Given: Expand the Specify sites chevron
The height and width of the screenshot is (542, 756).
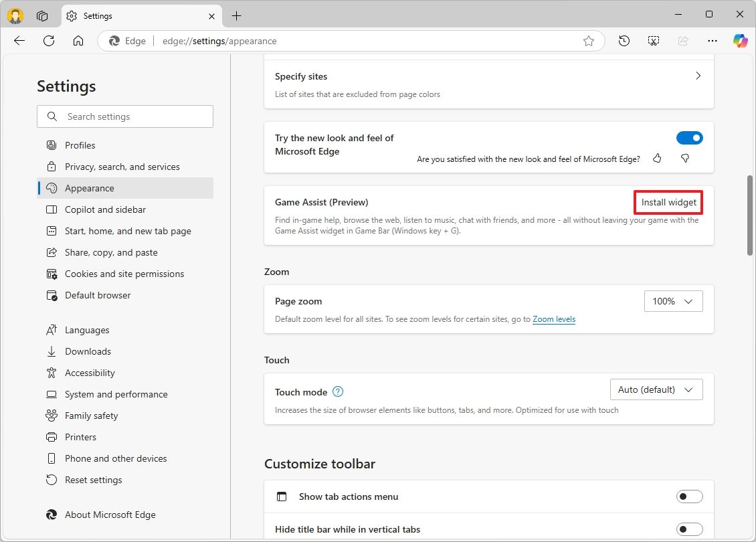Looking at the screenshot, I should pos(698,76).
